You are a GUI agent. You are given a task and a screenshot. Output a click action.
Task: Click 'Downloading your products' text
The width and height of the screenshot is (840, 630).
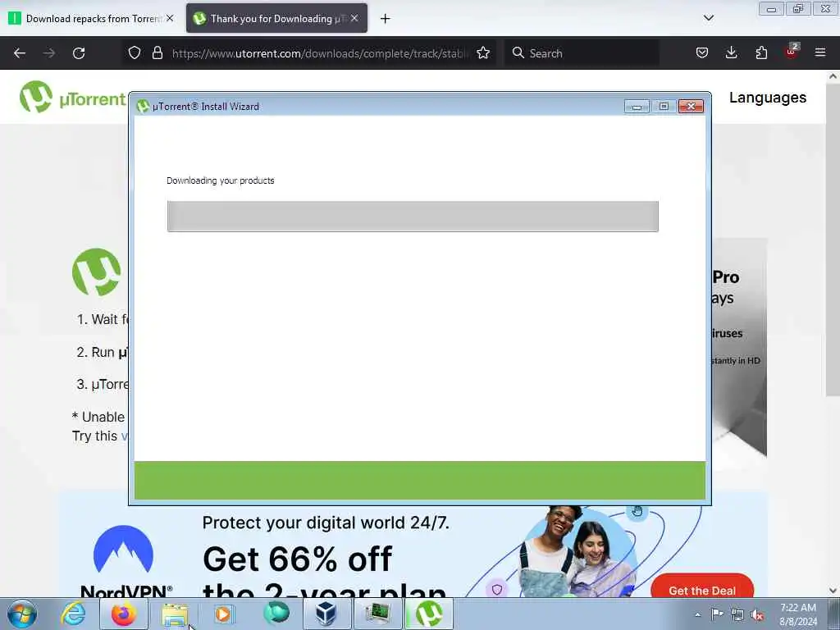coord(220,180)
